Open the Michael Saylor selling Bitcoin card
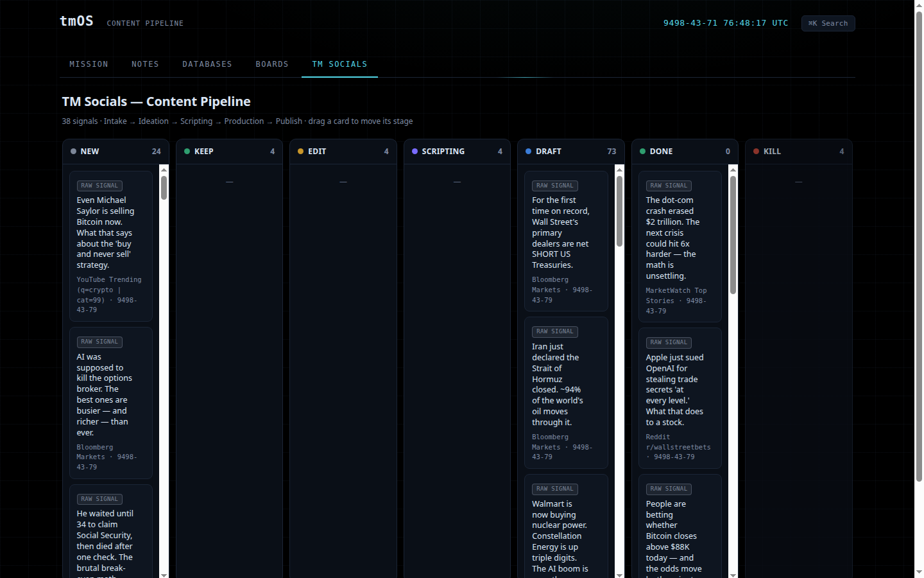The height and width of the screenshot is (578, 924). [x=111, y=246]
